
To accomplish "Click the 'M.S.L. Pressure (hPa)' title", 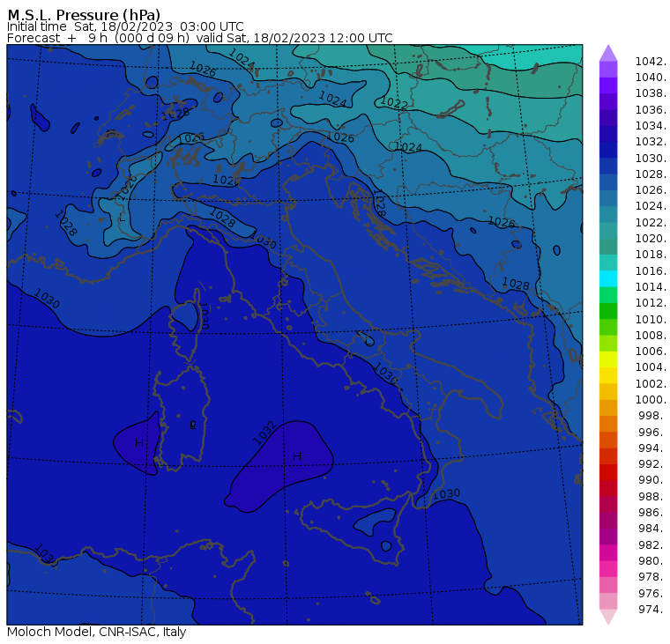I will tap(84, 14).
